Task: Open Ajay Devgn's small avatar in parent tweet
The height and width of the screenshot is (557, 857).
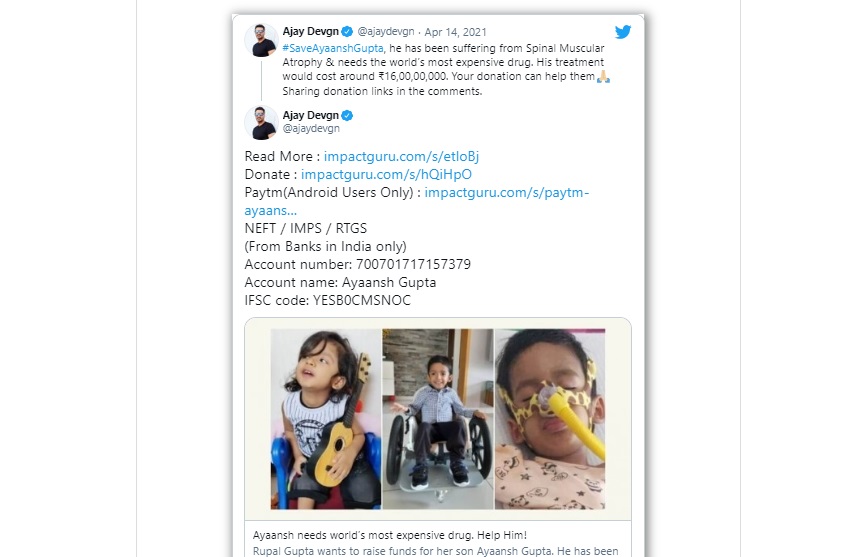Action: 261,41
